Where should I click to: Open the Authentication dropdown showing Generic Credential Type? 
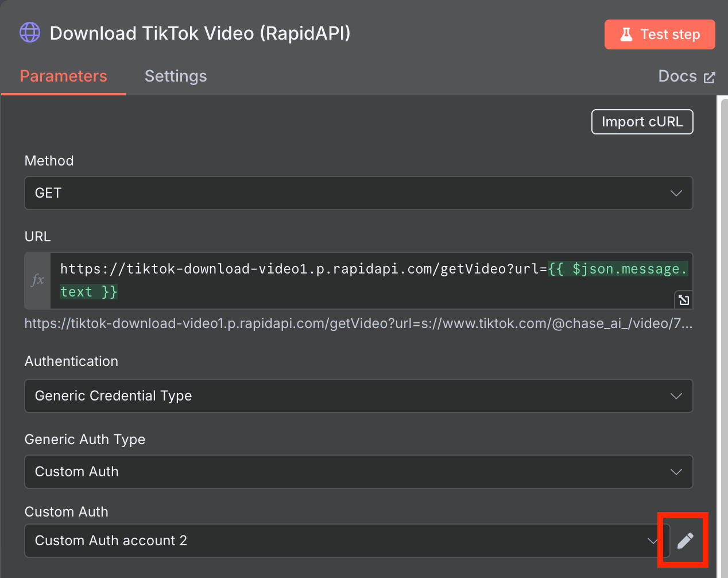[x=359, y=396]
